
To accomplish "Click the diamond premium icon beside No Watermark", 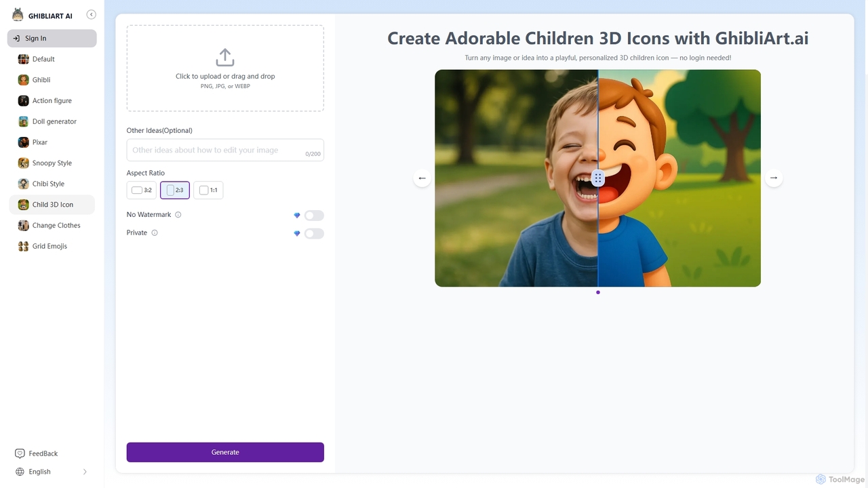I will pyautogui.click(x=297, y=216).
